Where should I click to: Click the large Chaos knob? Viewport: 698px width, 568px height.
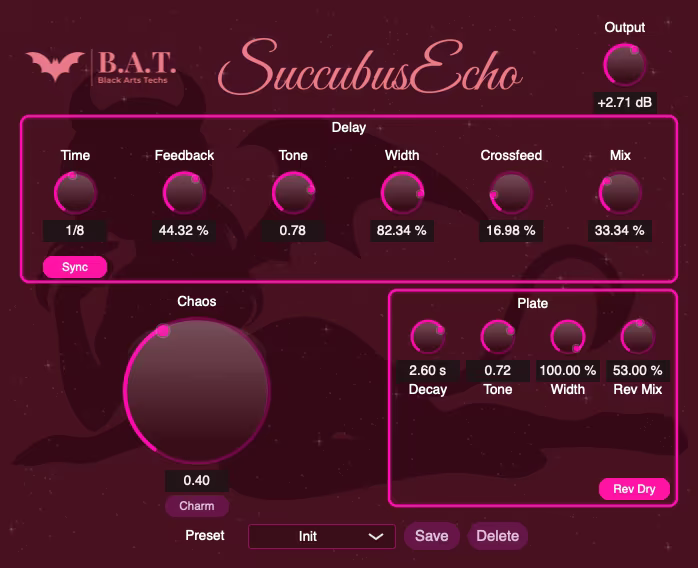point(197,390)
